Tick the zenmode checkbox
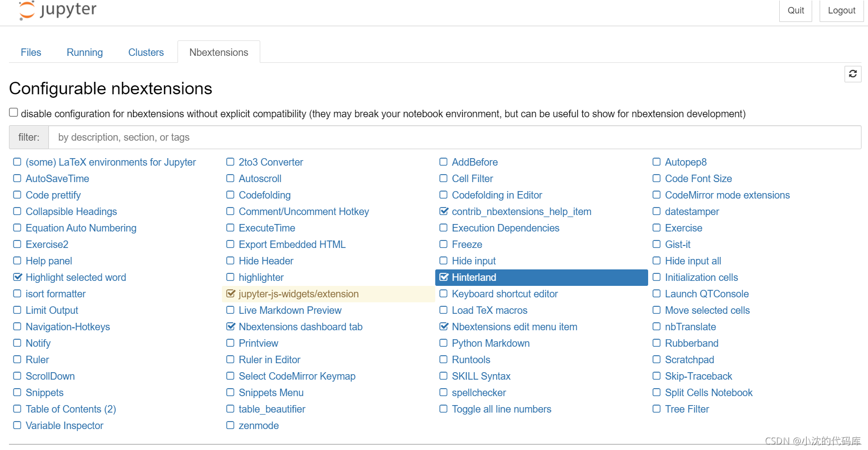This screenshot has width=868, height=450. (x=230, y=426)
